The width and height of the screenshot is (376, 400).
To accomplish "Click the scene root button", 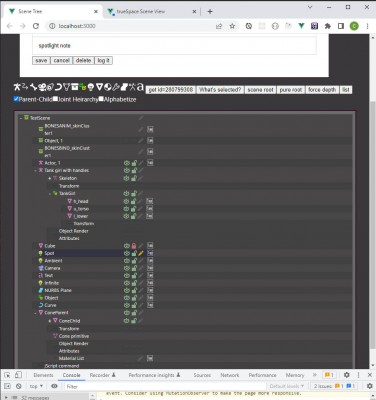I will click(260, 90).
